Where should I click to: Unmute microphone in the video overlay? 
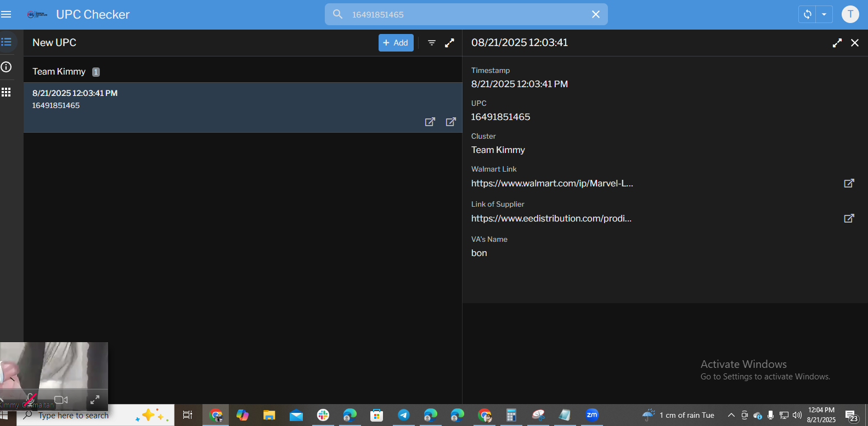coord(30,400)
